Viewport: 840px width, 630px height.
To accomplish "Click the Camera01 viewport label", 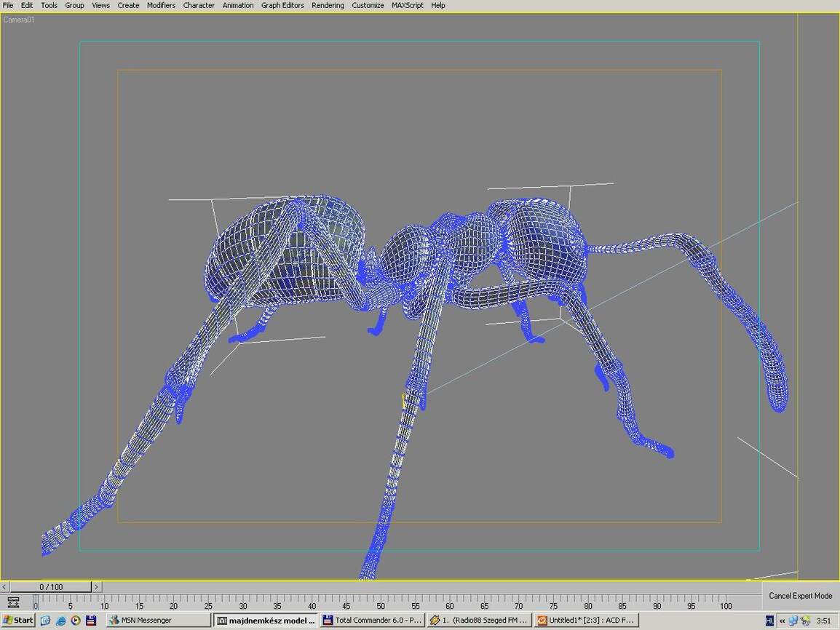I will coord(19,20).
